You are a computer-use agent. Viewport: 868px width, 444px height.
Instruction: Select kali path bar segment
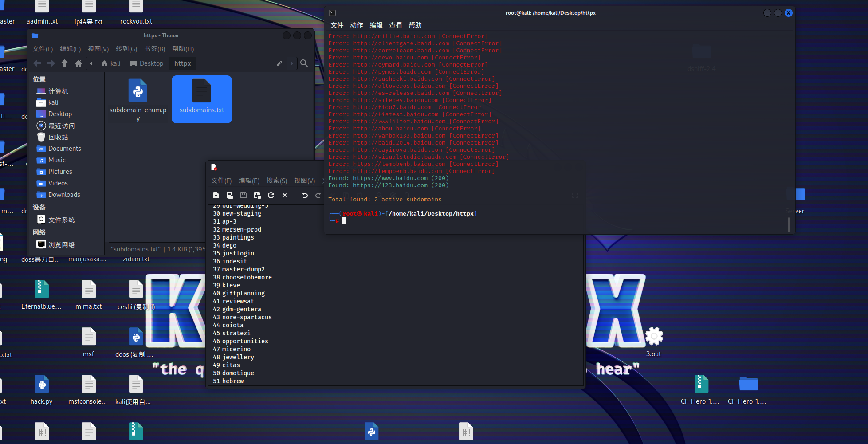111,63
